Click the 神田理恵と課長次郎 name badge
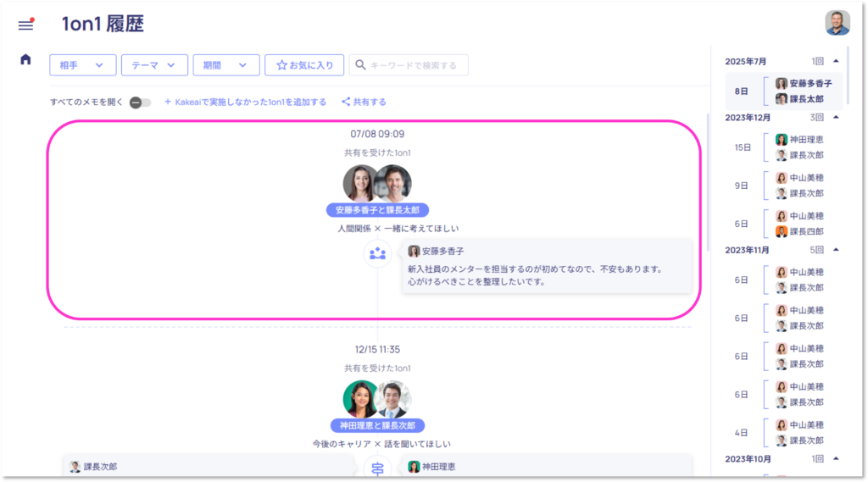The width and height of the screenshot is (868, 482). pos(377,425)
